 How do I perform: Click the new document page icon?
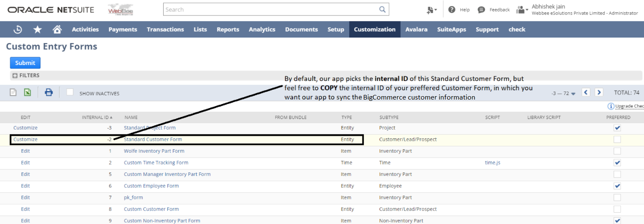coord(13,92)
